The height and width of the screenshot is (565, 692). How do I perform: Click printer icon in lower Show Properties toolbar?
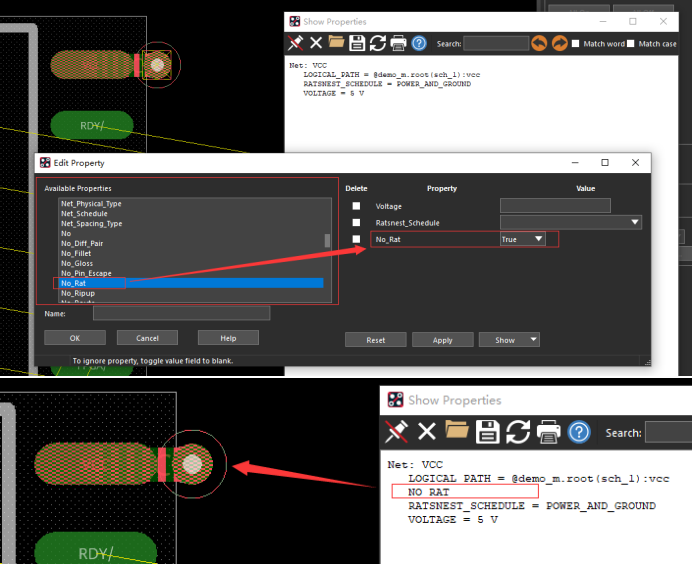tap(548, 432)
